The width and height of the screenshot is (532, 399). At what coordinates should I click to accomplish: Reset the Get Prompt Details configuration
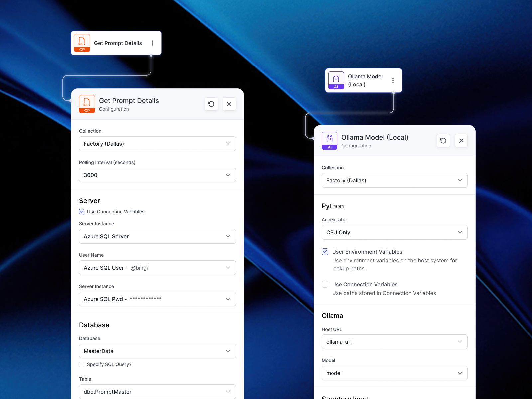pos(211,104)
